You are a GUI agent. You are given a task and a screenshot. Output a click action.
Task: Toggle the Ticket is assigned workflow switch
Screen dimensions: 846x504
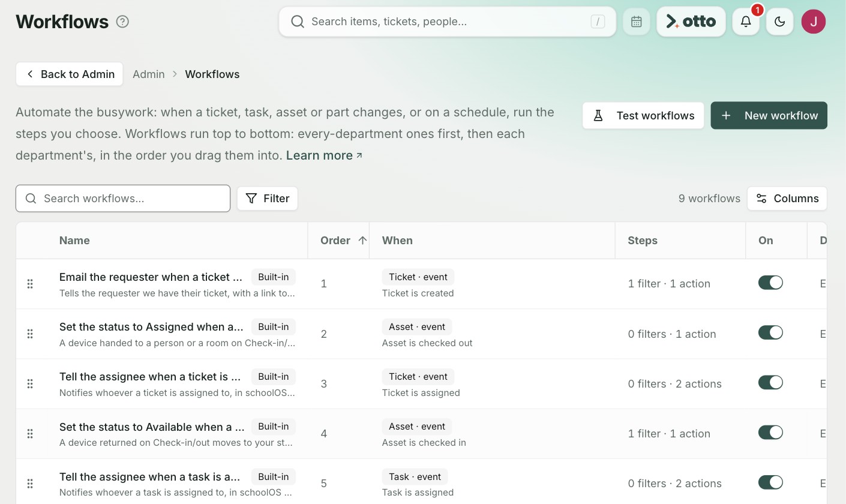tap(770, 382)
